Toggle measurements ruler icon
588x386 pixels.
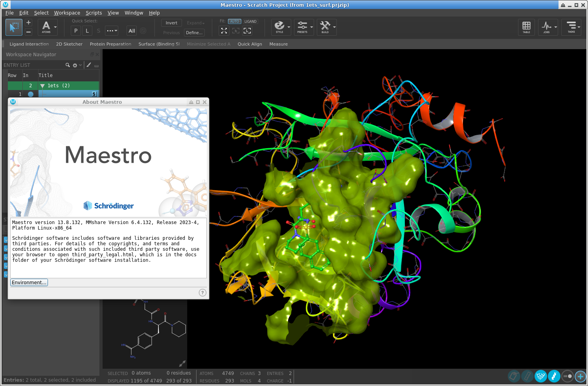(x=527, y=376)
